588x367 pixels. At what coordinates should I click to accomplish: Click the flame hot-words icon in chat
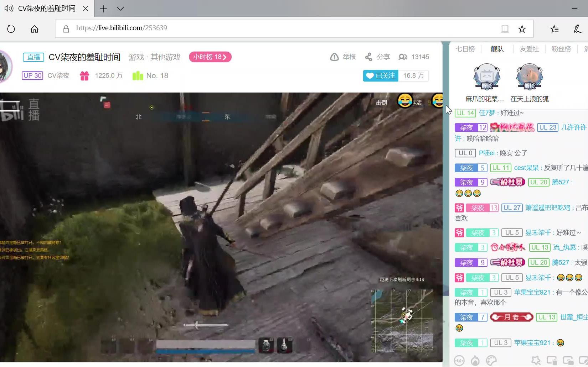475,360
